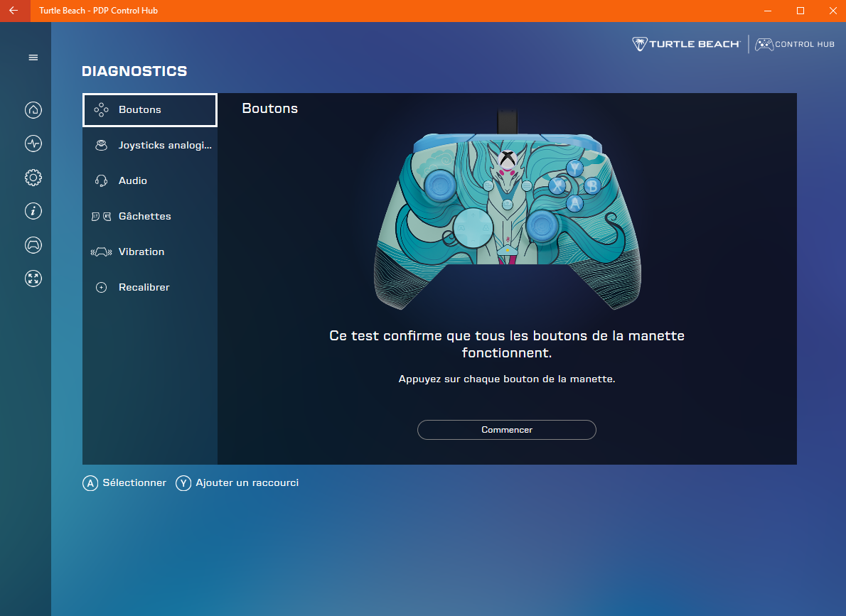Viewport: 846px width, 616px height.
Task: Open Settings via the gear icon
Action: [33, 177]
